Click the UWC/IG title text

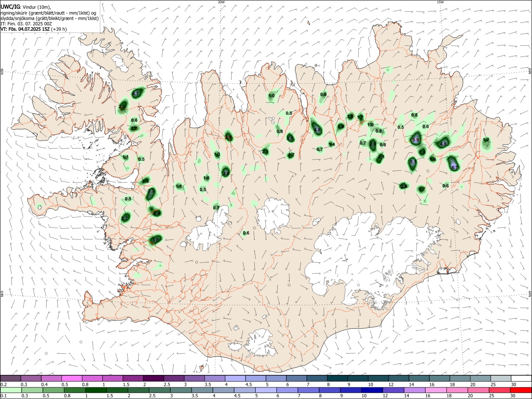(10, 7)
